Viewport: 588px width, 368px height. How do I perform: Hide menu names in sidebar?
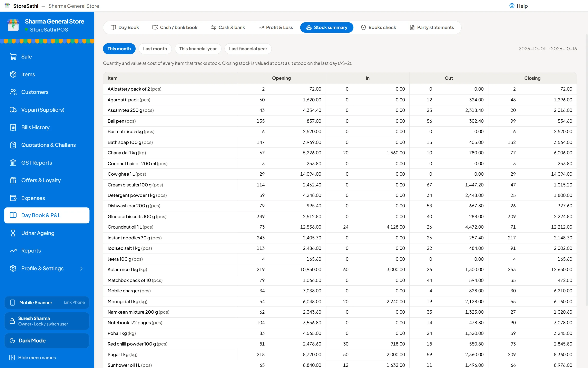tap(32, 358)
